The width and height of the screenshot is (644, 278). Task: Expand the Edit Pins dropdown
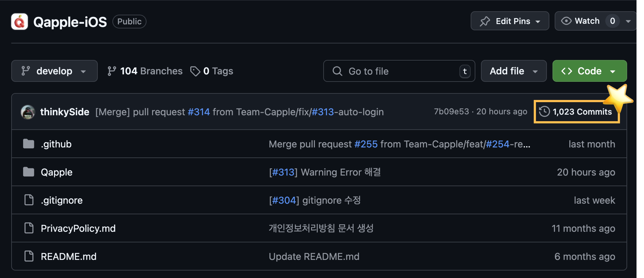coord(510,21)
